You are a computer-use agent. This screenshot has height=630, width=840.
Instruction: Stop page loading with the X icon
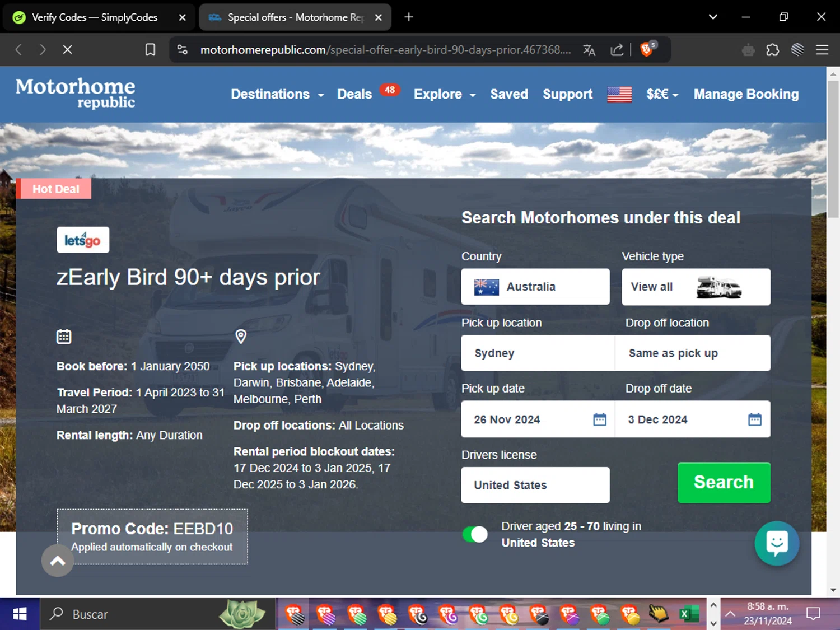(67, 50)
